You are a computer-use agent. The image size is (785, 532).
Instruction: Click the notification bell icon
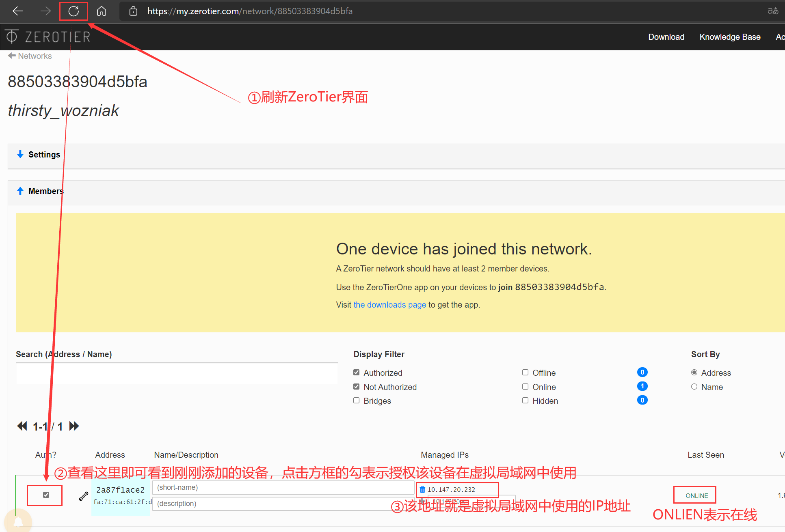pos(18,521)
